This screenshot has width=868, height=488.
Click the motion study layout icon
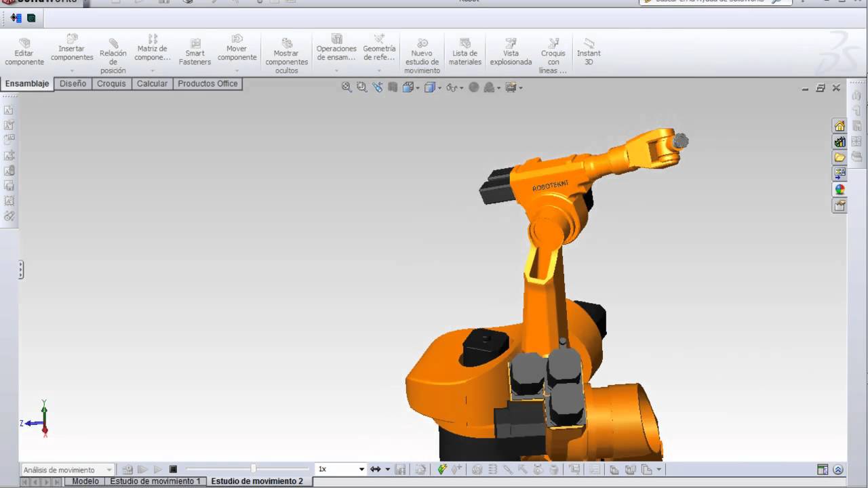tap(823, 470)
